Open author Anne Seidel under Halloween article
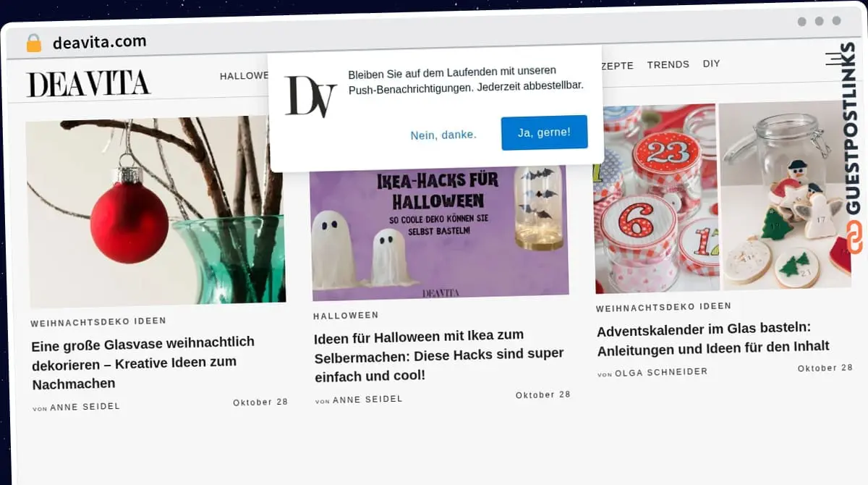Screen dimensions: 868x485 click(x=367, y=400)
